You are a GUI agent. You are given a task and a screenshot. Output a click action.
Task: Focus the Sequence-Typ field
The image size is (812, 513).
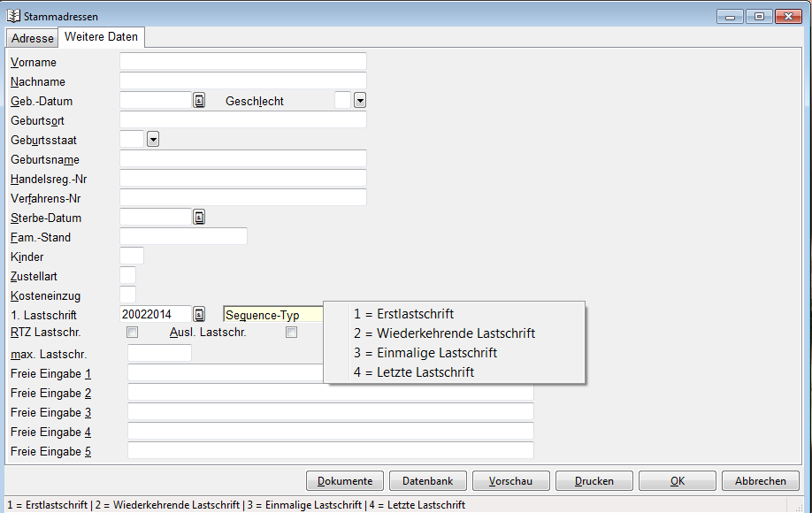pyautogui.click(x=272, y=315)
